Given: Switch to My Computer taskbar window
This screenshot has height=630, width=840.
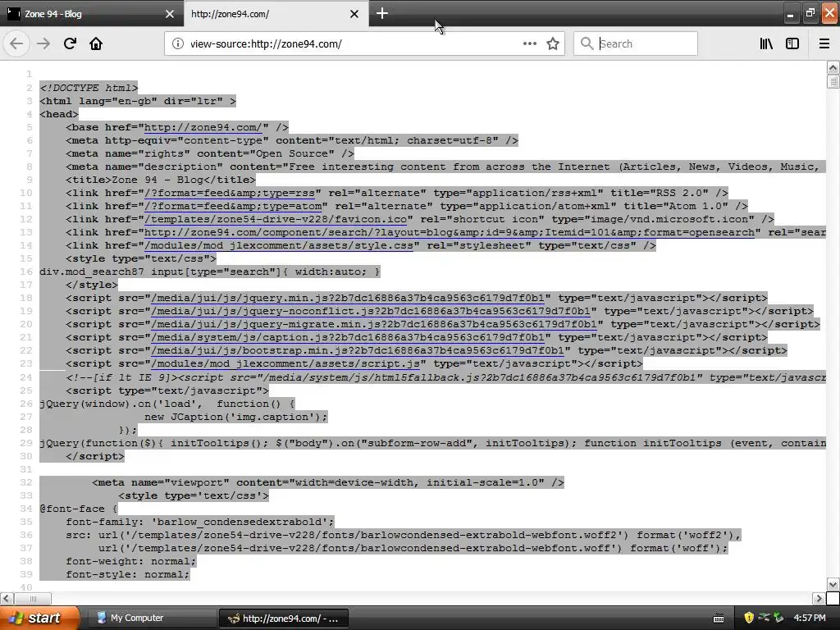Looking at the screenshot, I should [x=151, y=618].
